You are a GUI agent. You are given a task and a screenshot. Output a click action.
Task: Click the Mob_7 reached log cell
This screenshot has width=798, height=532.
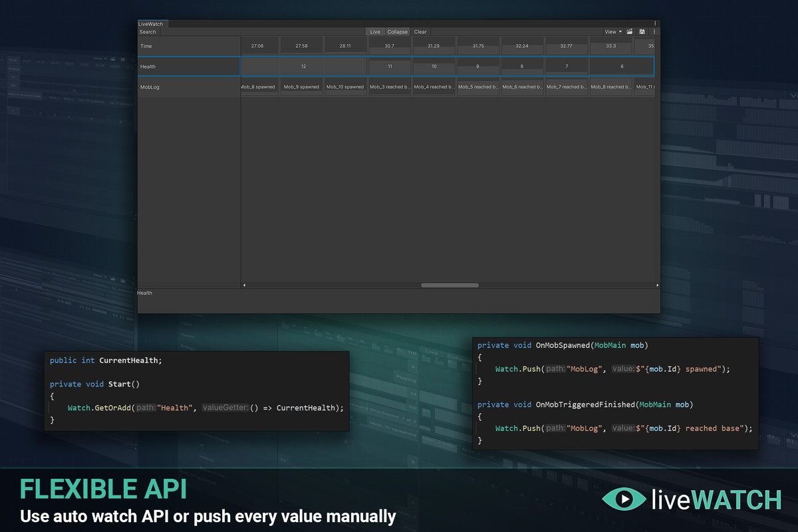[x=567, y=87]
